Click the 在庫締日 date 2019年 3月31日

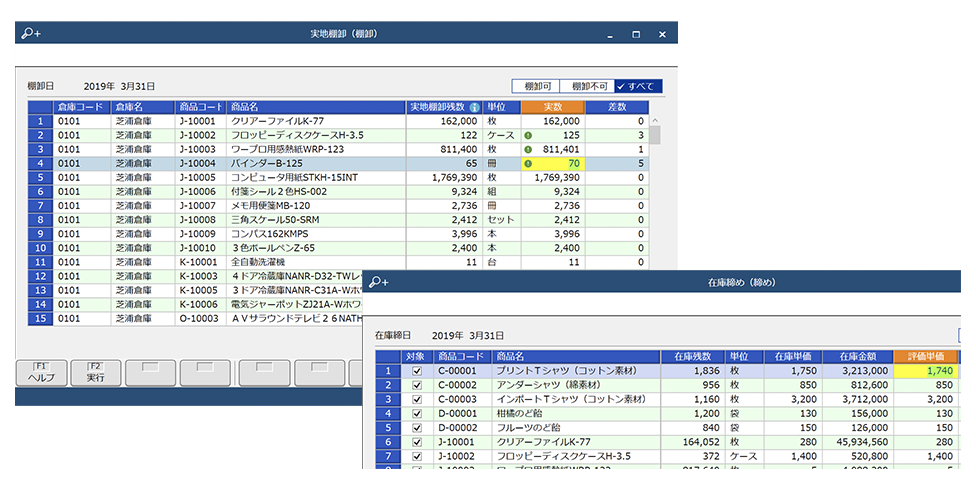[467, 335]
